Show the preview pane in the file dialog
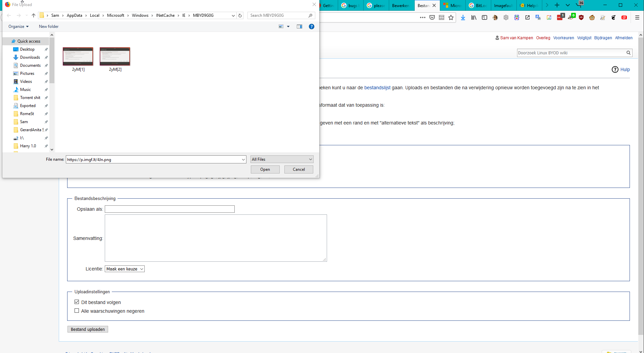The image size is (644, 353). pyautogui.click(x=300, y=27)
